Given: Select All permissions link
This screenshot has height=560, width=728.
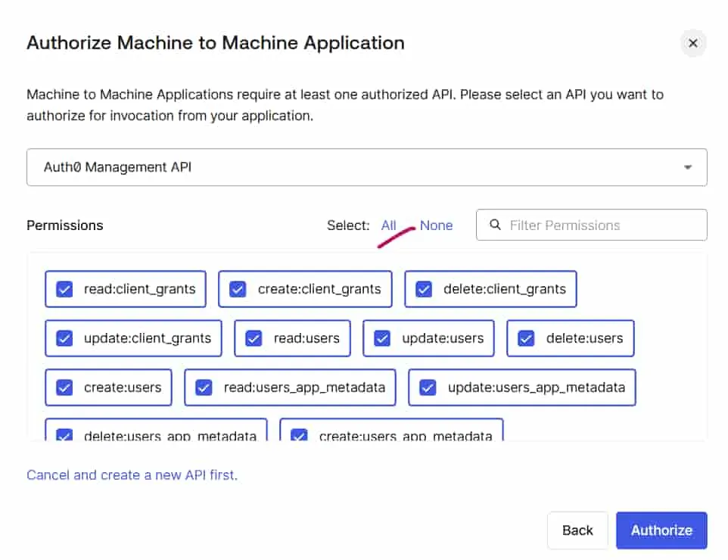Looking at the screenshot, I should [389, 226].
